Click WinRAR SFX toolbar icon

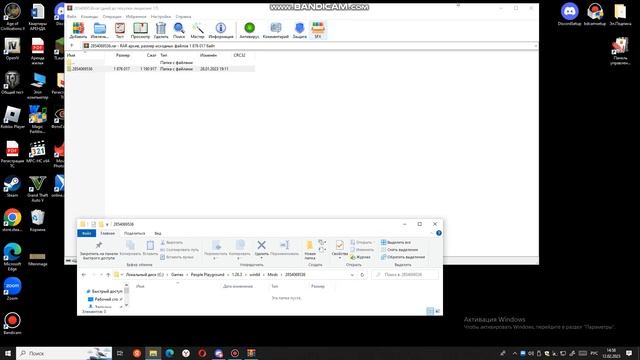pyautogui.click(x=318, y=31)
